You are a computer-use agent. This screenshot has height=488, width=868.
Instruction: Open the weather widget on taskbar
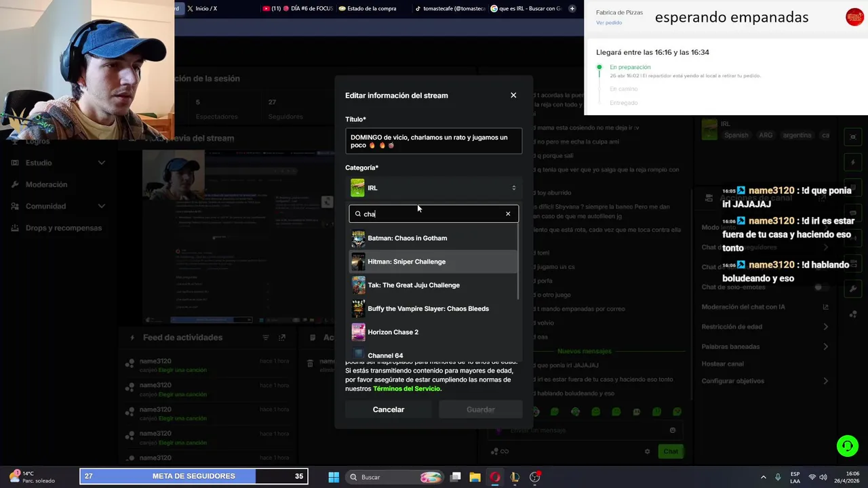click(32, 477)
